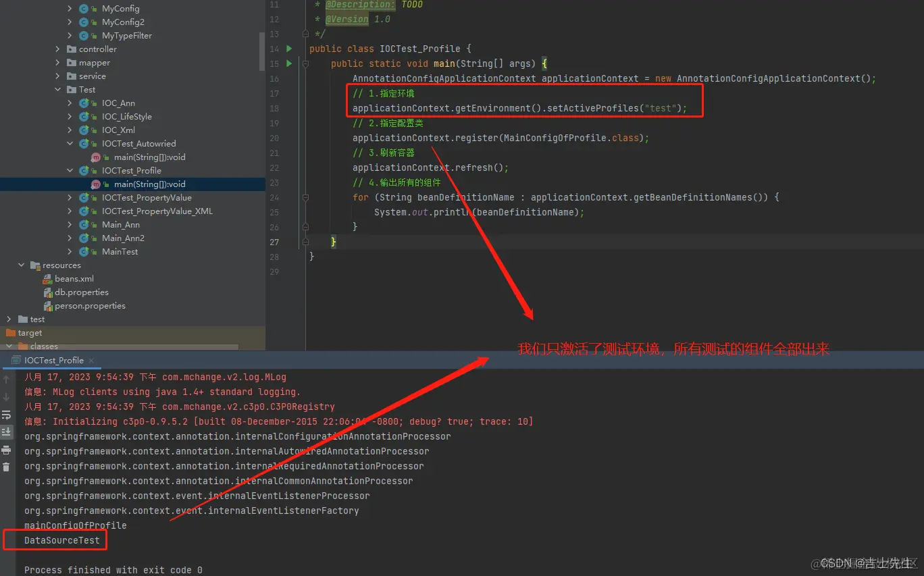This screenshot has width=924, height=576.
Task: Click the target folder icon
Action: coord(11,333)
